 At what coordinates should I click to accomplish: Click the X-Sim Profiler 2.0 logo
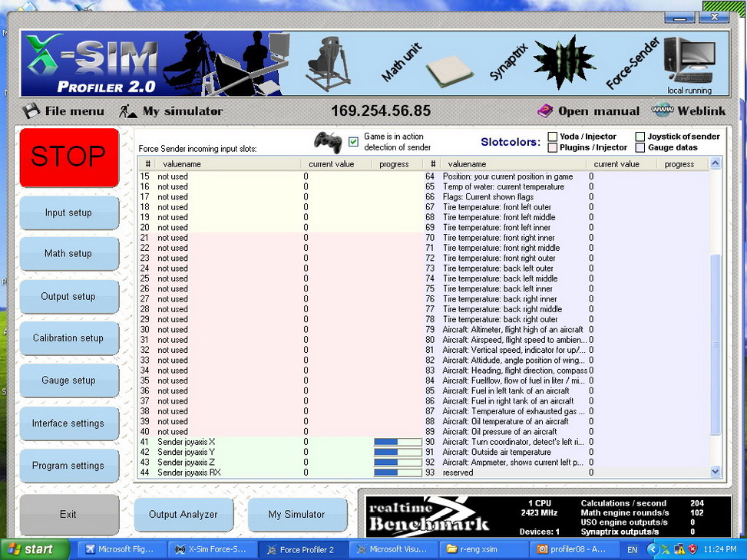(x=91, y=64)
